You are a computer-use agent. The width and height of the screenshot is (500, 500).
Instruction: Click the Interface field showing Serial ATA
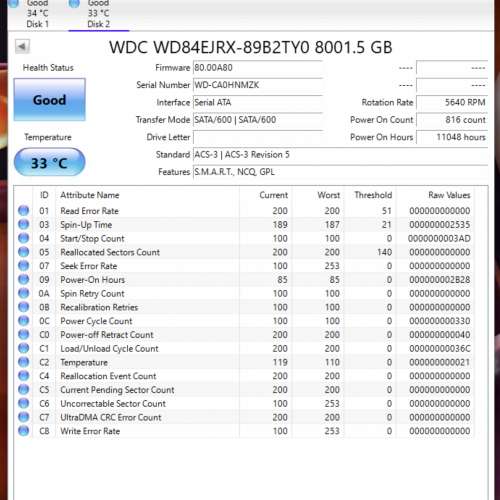click(x=258, y=102)
